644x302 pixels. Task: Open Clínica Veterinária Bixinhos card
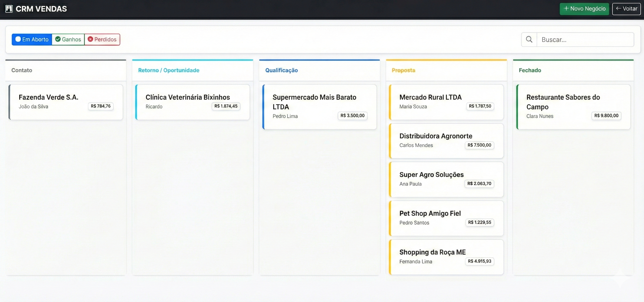[x=192, y=102]
